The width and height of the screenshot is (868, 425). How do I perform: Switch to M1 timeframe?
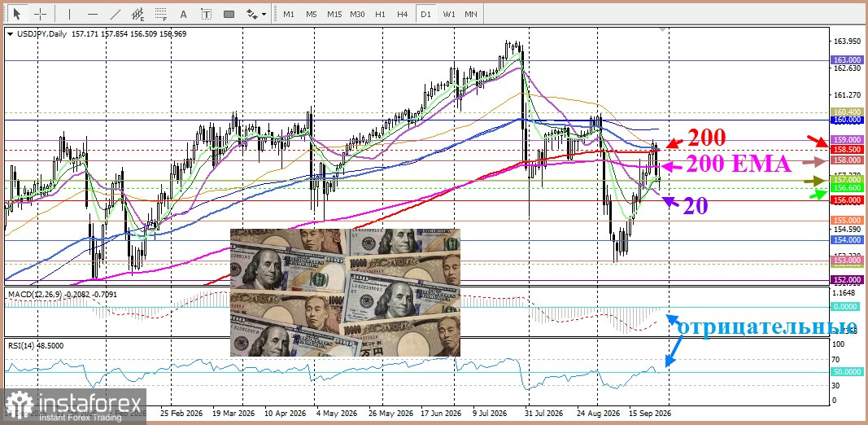pyautogui.click(x=289, y=14)
